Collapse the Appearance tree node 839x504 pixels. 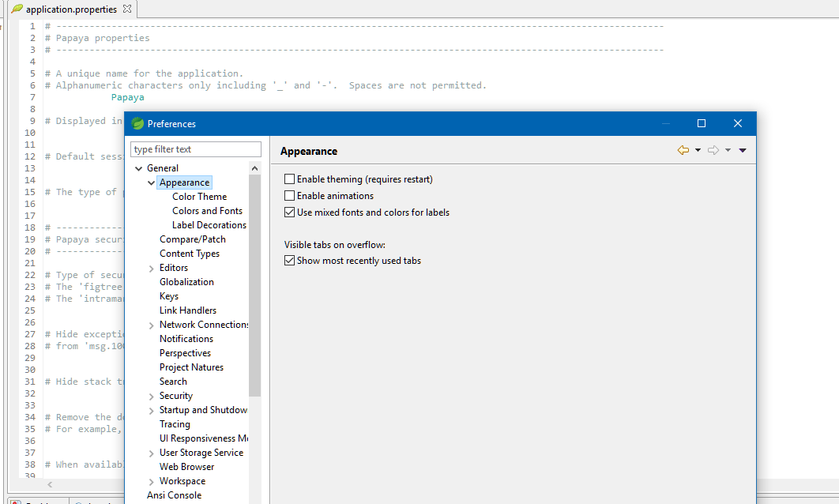click(x=151, y=183)
